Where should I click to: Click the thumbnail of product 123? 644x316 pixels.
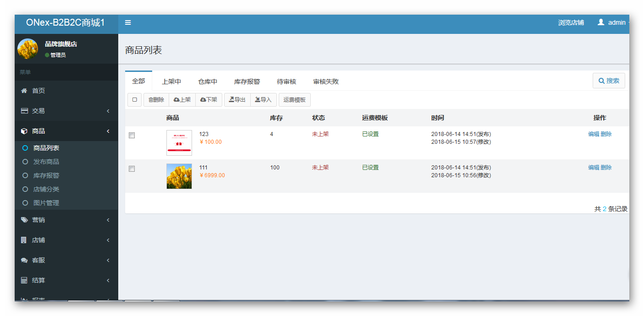[x=179, y=143]
